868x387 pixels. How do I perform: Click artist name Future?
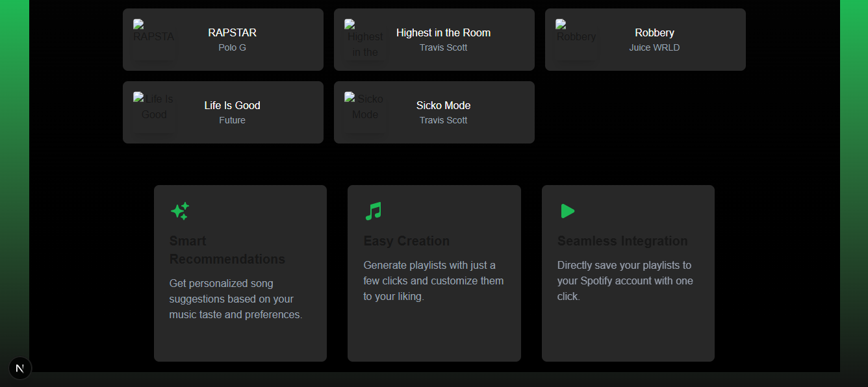(232, 120)
